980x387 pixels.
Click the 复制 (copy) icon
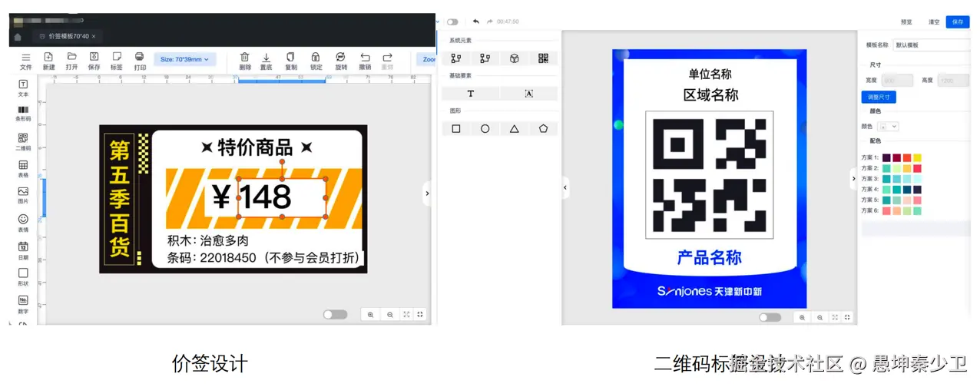[291, 61]
